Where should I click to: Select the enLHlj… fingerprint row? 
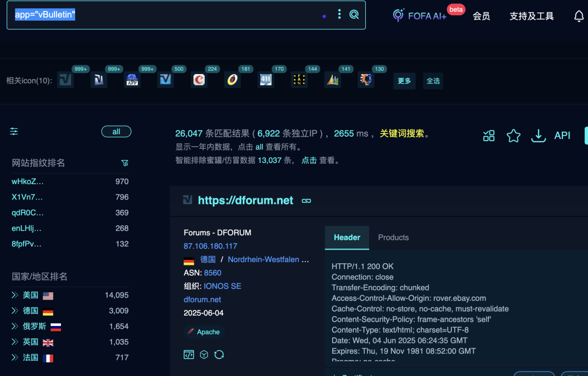(70, 228)
